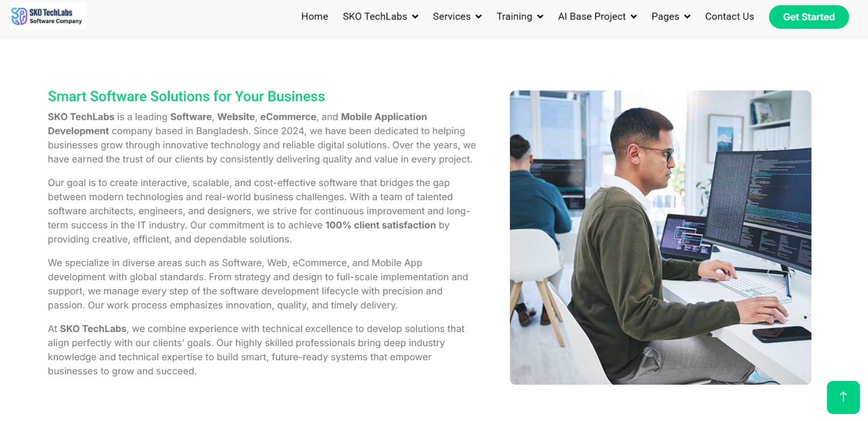868x421 pixels.
Task: Select the Services menu label
Action: click(x=451, y=17)
